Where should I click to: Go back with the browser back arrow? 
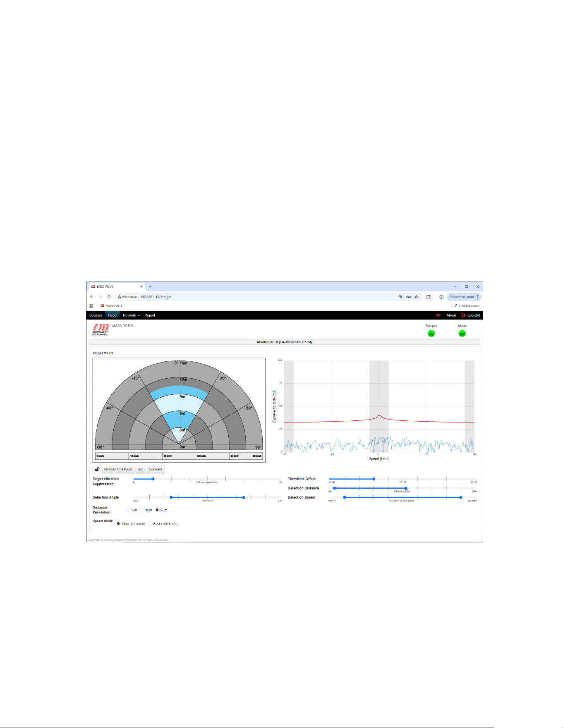(92, 297)
